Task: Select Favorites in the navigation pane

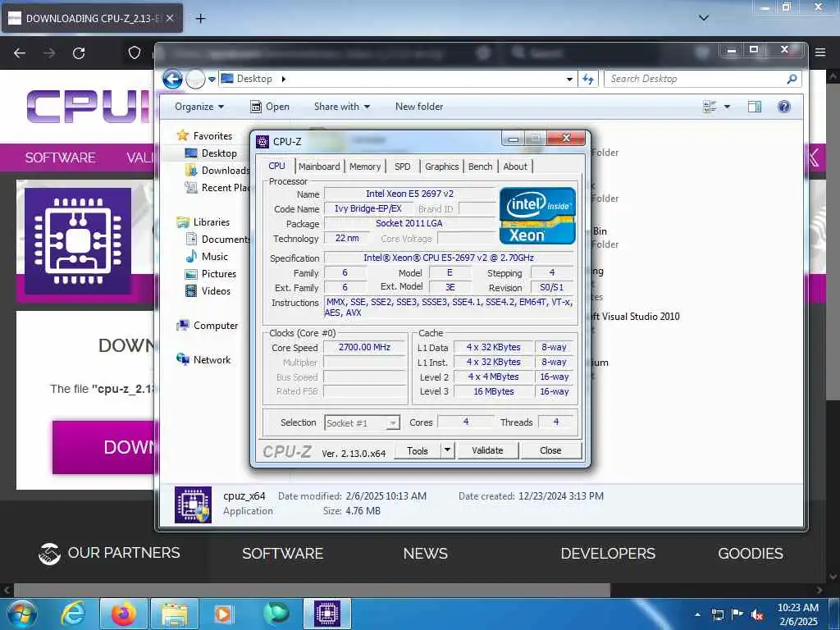Action: point(212,136)
